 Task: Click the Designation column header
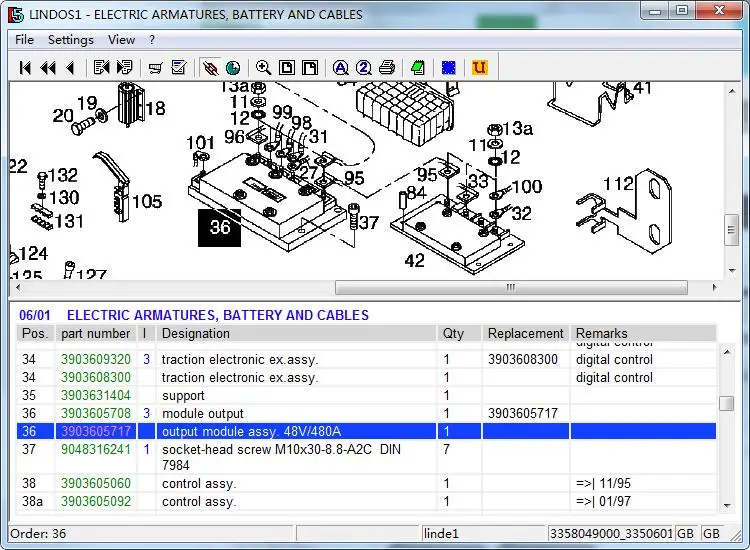tap(196, 334)
